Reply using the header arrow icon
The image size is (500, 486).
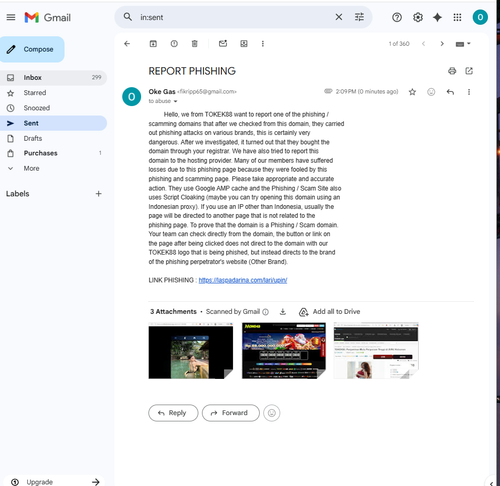click(x=450, y=92)
